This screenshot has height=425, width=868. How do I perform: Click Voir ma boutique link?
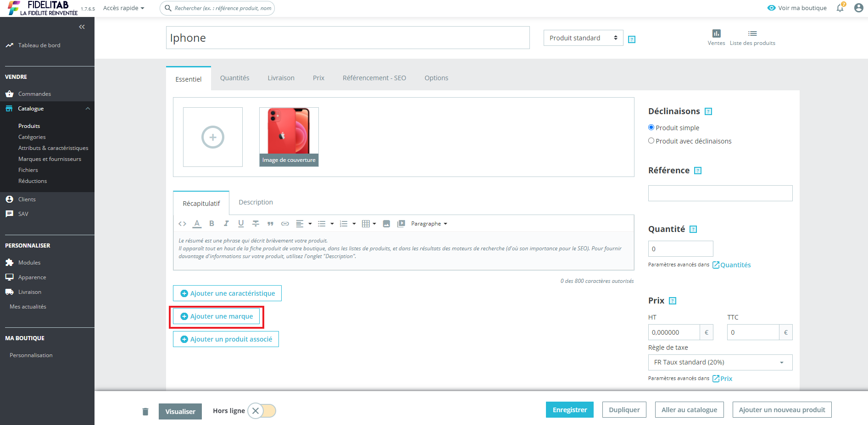click(x=797, y=8)
